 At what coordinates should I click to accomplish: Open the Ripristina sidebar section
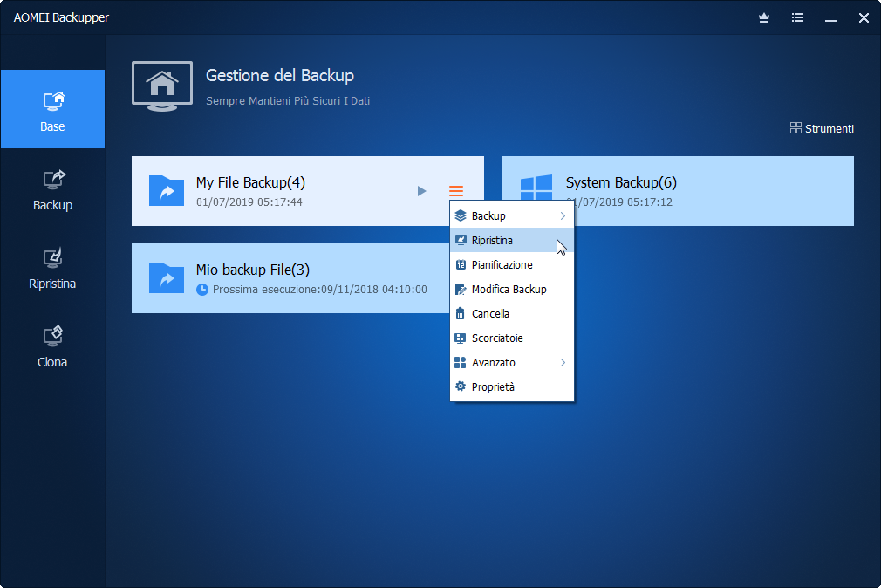[x=52, y=268]
